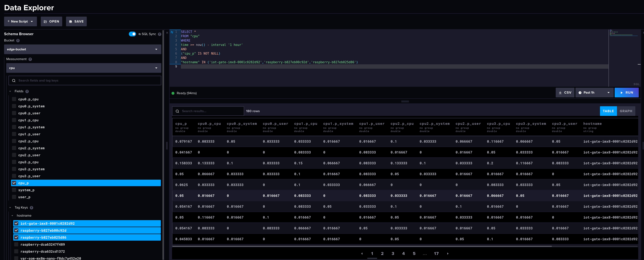Click the sync icon at editor line 1
Image resolution: width=644 pixels, height=260 pixels.
[x=172, y=32]
